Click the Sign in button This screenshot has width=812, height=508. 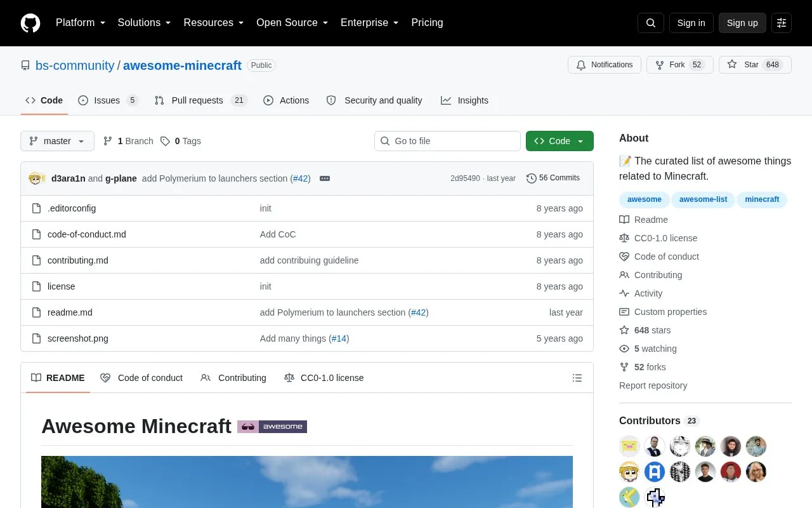pyautogui.click(x=691, y=23)
